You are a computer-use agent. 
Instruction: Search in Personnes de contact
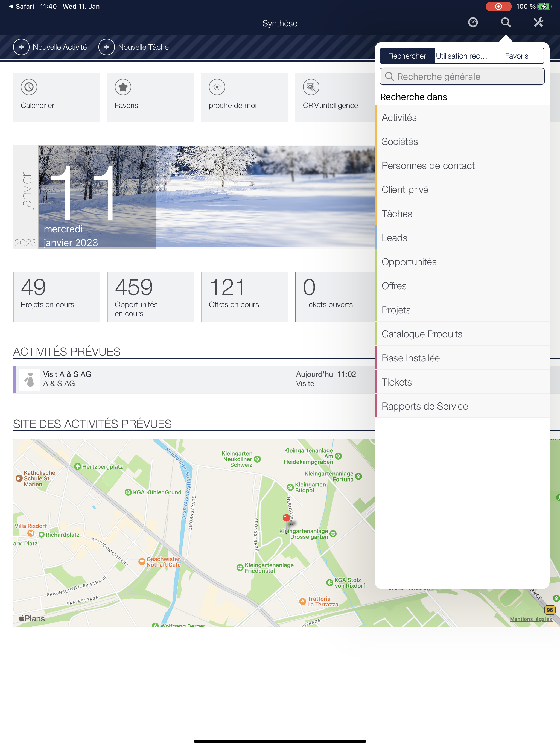click(x=462, y=165)
